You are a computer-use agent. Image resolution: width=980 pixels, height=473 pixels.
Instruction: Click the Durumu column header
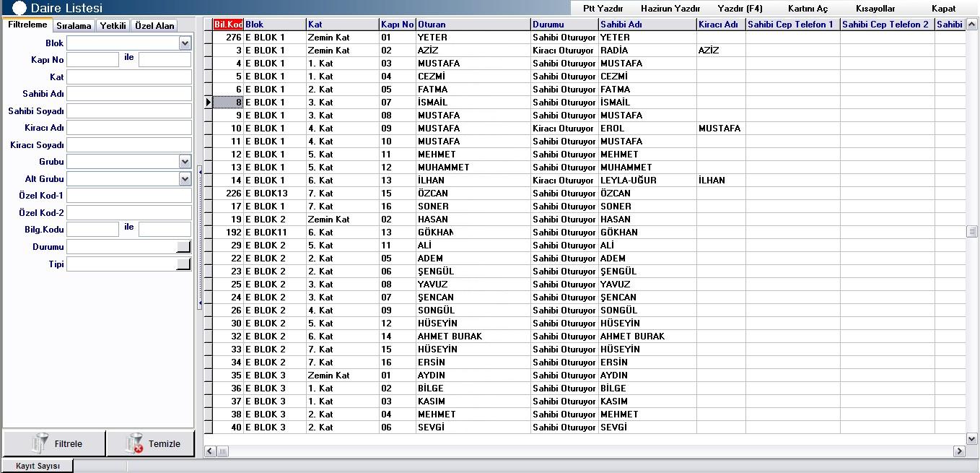pyautogui.click(x=564, y=25)
